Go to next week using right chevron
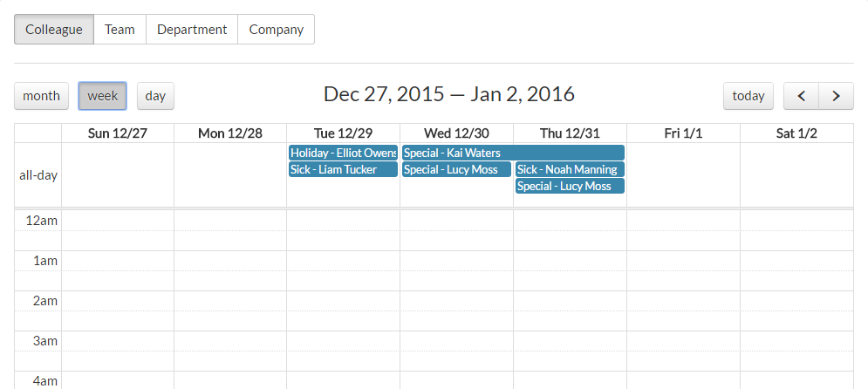Screen dimensions: 868x389 pyautogui.click(x=836, y=96)
